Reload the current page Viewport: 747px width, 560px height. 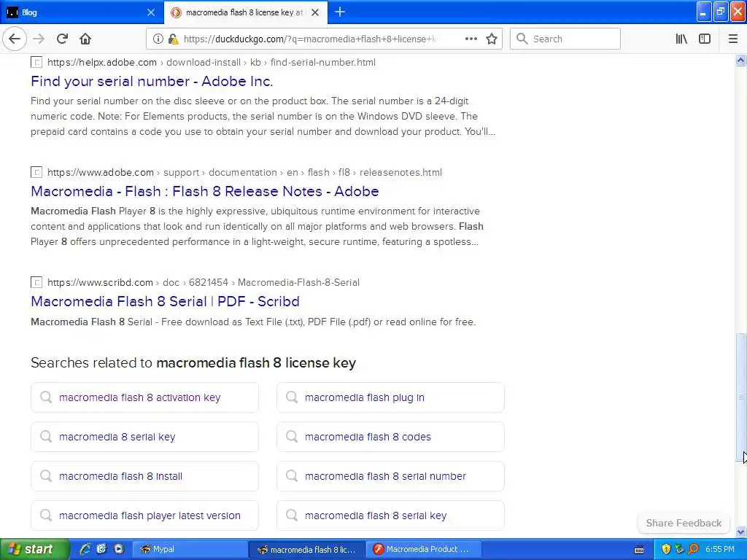[x=62, y=39]
